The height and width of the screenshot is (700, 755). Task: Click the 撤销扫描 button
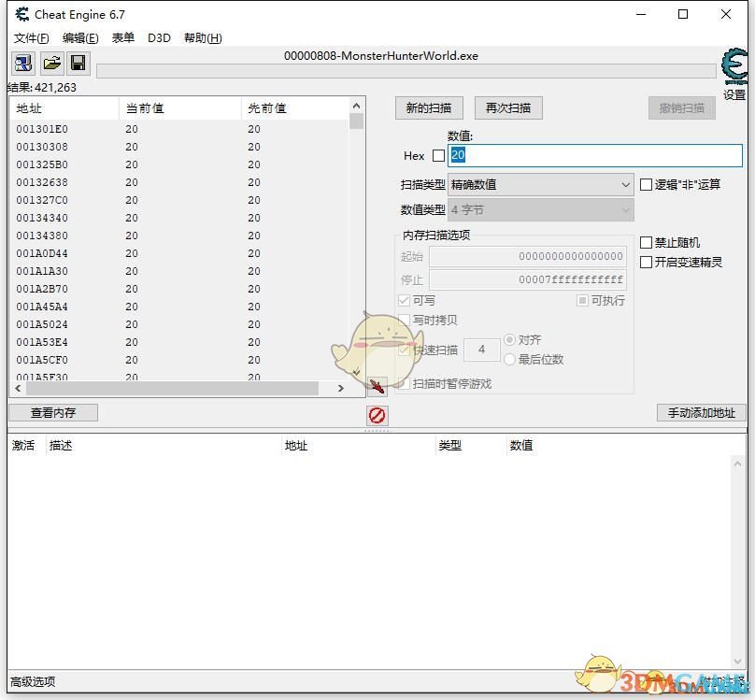pos(681,107)
